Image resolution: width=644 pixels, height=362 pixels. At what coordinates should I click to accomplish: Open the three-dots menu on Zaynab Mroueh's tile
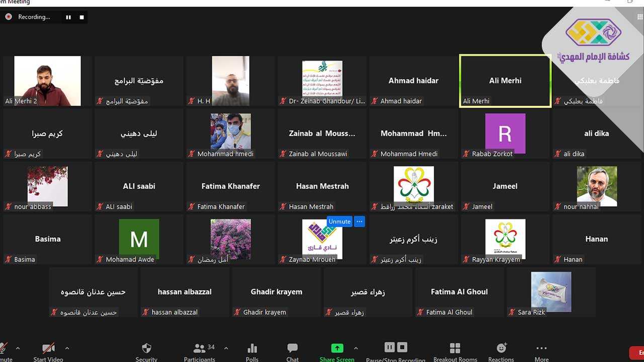point(359,221)
